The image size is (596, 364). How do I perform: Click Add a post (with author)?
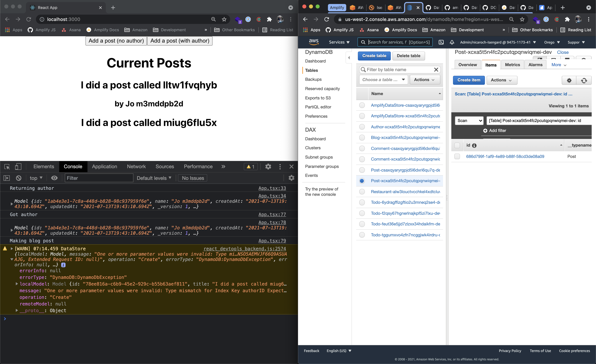[179, 41]
